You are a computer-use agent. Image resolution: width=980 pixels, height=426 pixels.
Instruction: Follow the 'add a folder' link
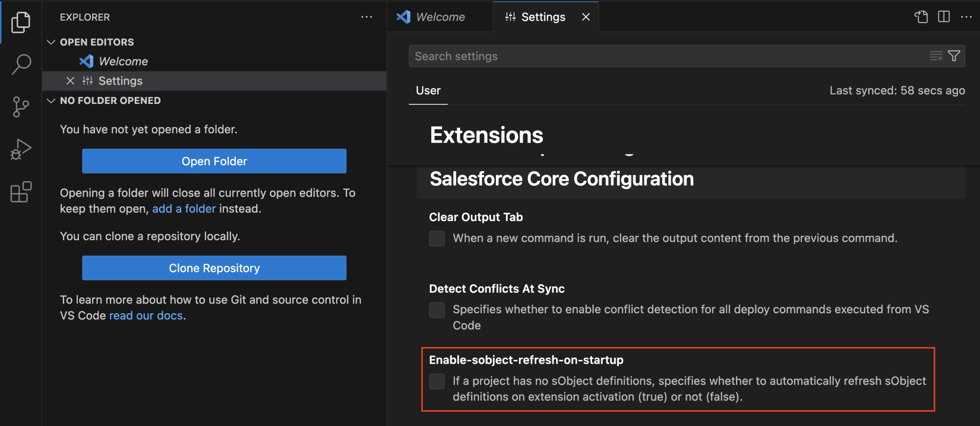(184, 209)
